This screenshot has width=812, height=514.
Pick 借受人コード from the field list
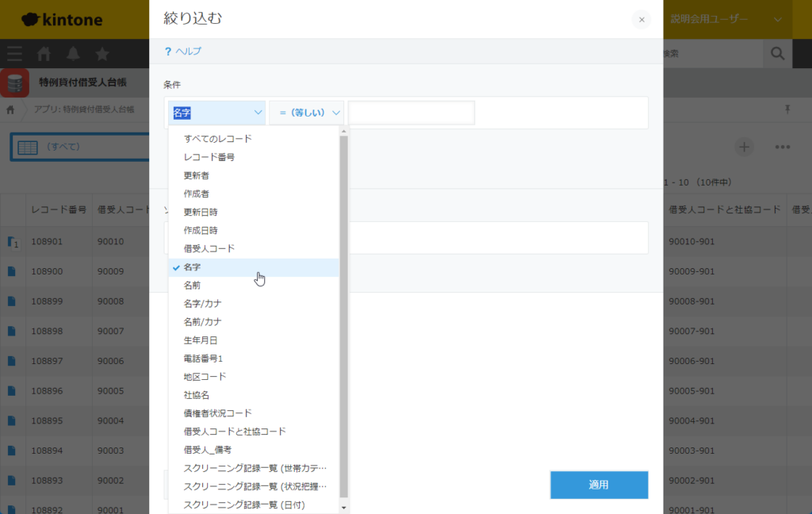[x=209, y=249]
